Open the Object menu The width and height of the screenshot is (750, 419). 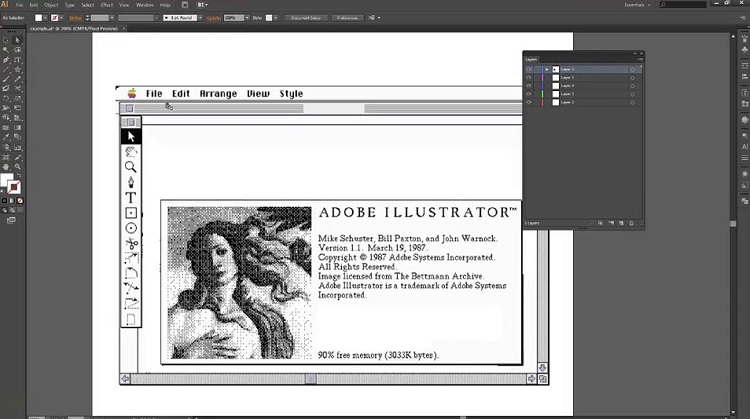(51, 5)
